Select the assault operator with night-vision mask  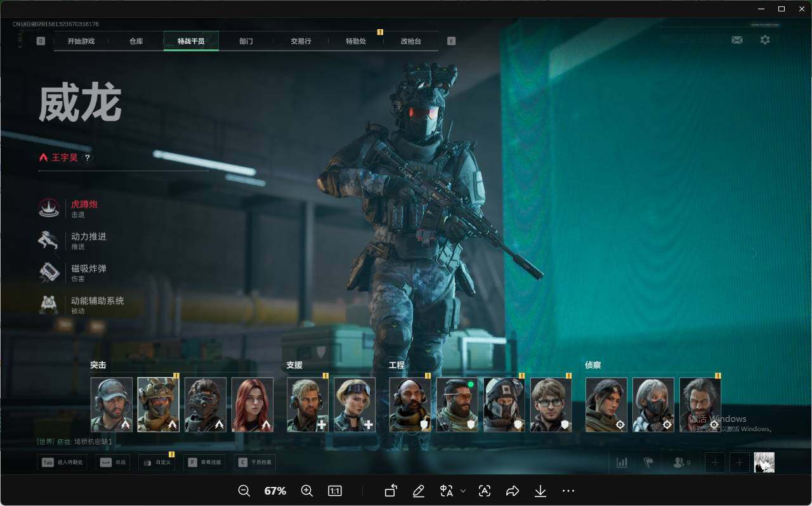(x=206, y=405)
